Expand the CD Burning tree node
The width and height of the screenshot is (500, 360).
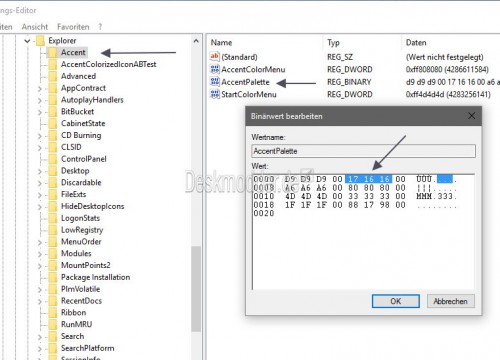pyautogui.click(x=40, y=136)
